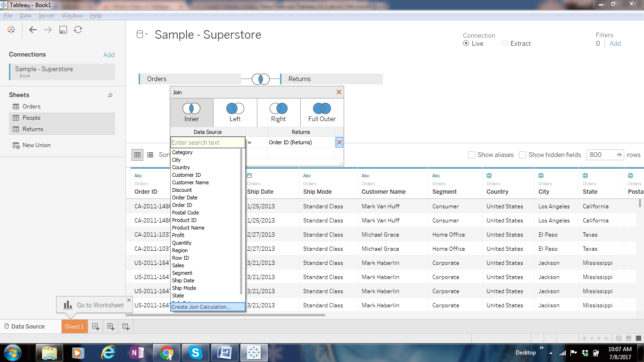Click the Sample - Superstore connection entry

[x=62, y=72]
